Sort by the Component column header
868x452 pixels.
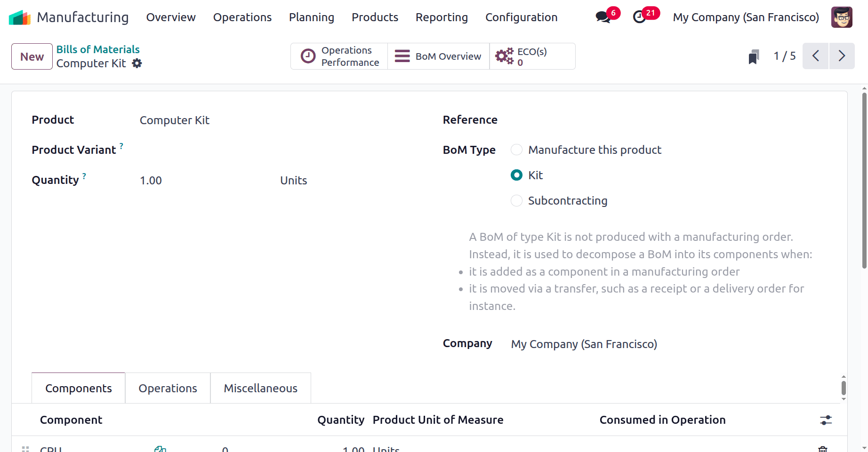pos(71,420)
